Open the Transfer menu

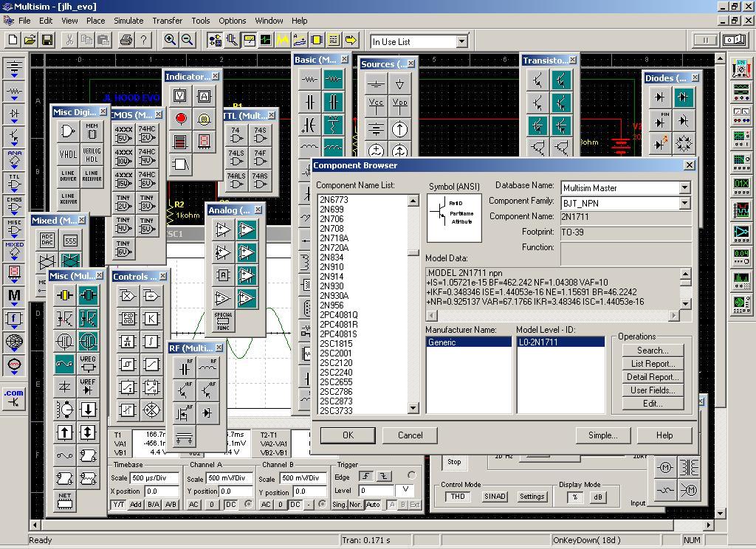(168, 21)
